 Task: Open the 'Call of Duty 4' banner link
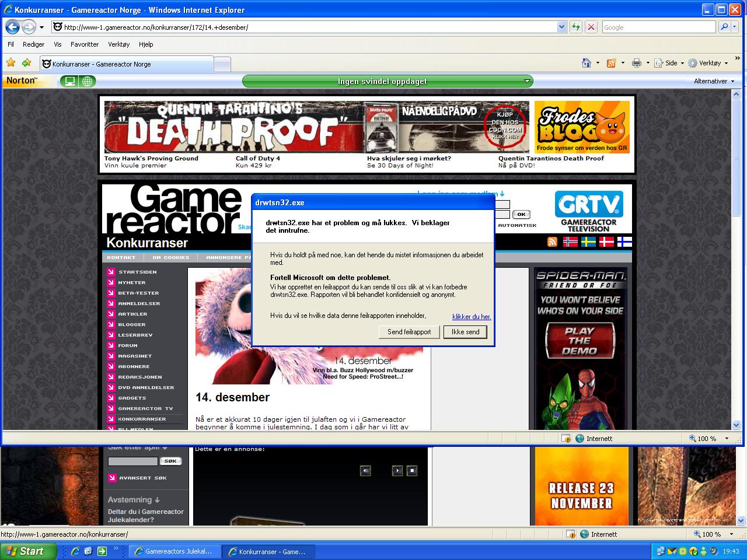(257, 158)
